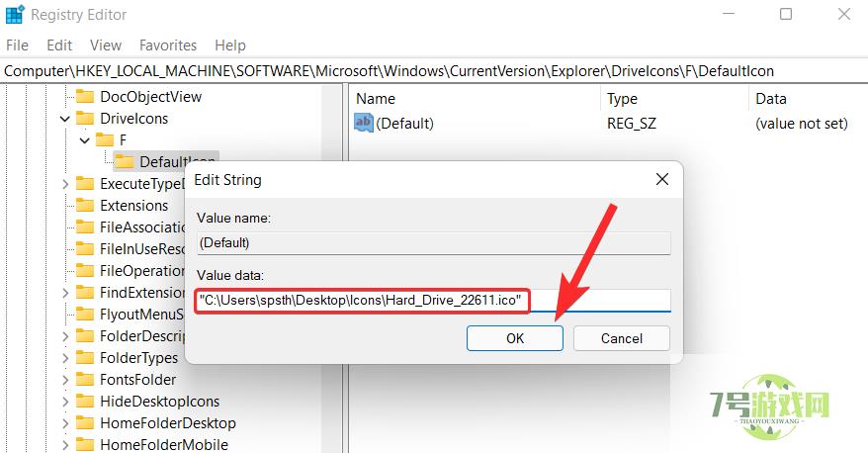Cancel the Edit String dialog
The width and height of the screenshot is (868, 453).
point(622,337)
